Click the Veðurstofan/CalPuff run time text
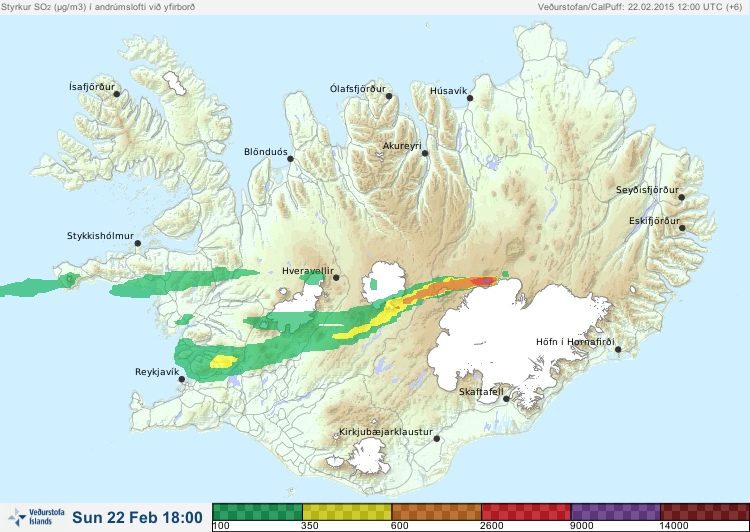The image size is (750, 532). [640, 7]
